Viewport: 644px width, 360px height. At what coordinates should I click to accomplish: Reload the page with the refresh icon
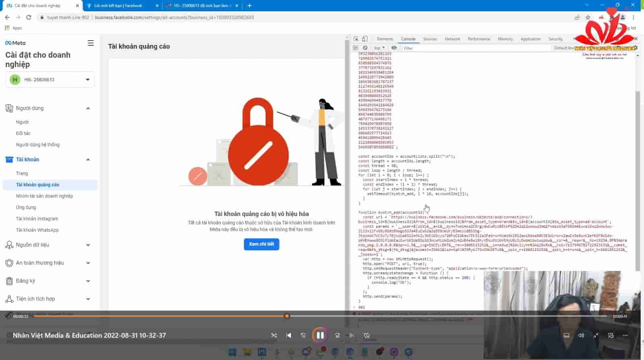29,17
